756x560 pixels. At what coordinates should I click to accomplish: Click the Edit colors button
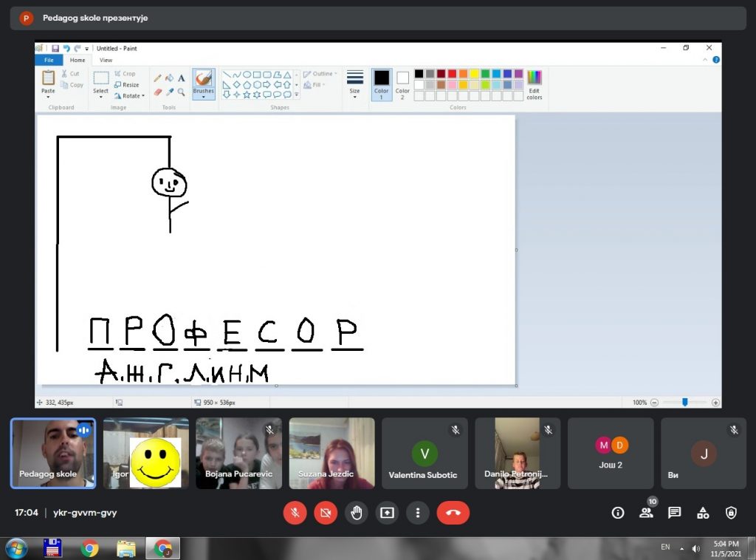pyautogui.click(x=534, y=84)
